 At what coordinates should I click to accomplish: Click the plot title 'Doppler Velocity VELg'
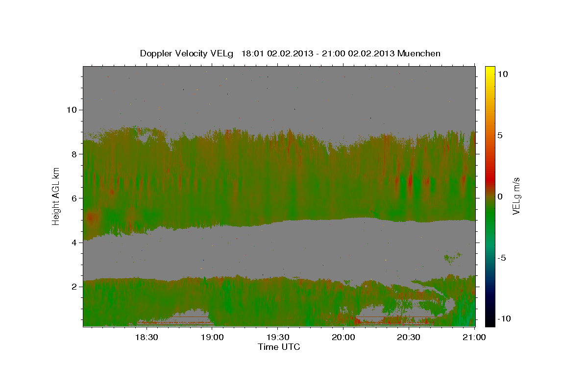(186, 53)
